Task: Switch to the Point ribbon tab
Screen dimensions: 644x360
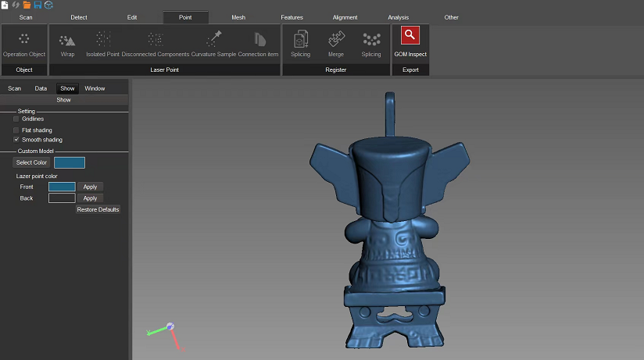Action: pyautogui.click(x=185, y=17)
